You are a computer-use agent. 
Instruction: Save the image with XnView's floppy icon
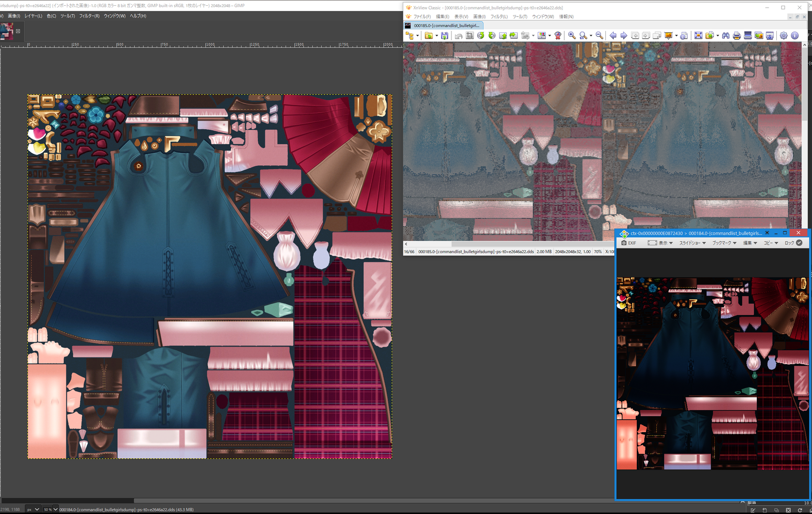[444, 36]
